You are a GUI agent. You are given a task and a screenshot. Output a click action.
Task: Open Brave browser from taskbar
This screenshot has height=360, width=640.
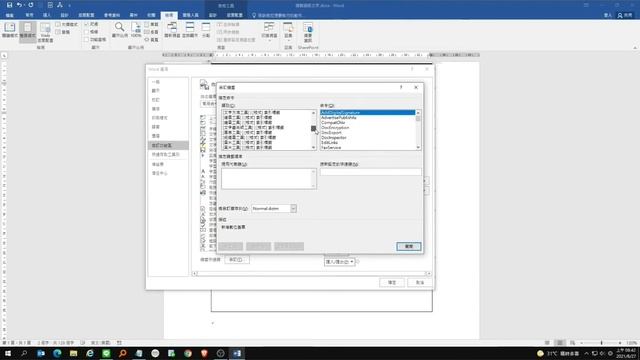(x=204, y=353)
